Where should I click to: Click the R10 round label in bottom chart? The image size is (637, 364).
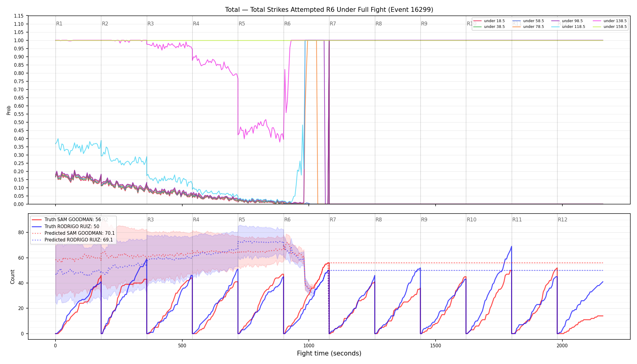click(x=471, y=220)
